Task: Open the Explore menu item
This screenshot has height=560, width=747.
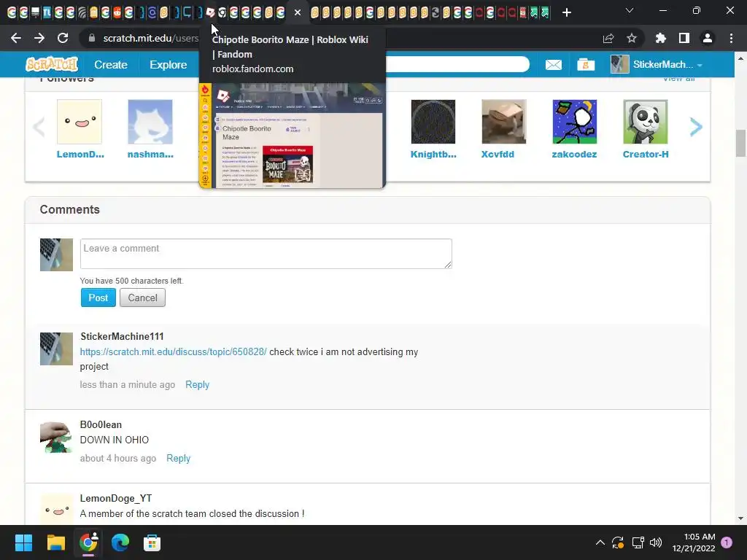Action: click(x=169, y=64)
